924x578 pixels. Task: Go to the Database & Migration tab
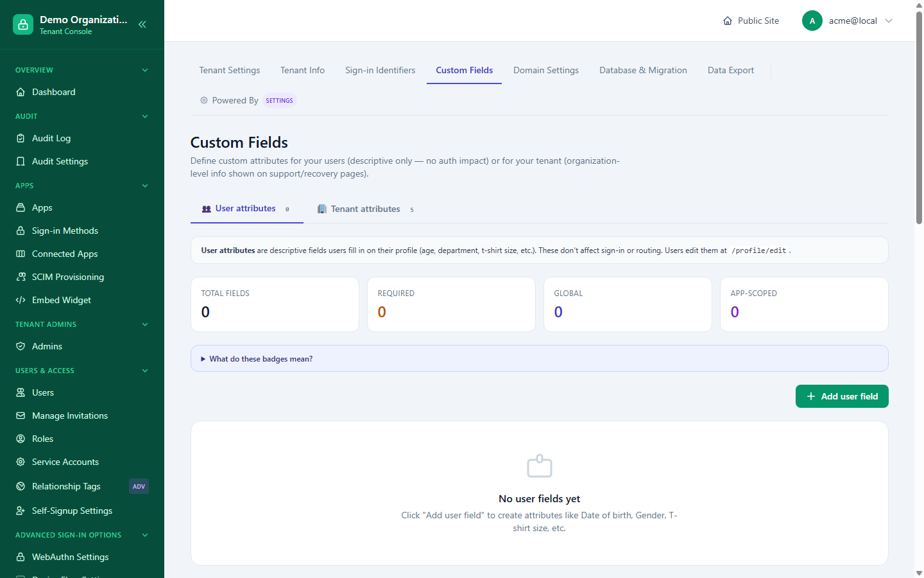click(x=643, y=70)
